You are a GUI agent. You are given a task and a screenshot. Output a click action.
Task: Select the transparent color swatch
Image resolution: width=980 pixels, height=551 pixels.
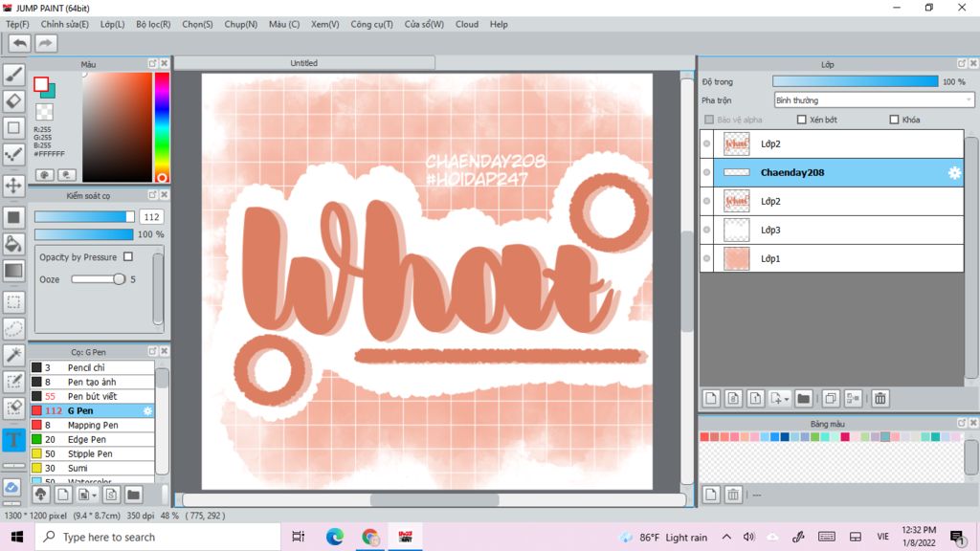(x=44, y=112)
